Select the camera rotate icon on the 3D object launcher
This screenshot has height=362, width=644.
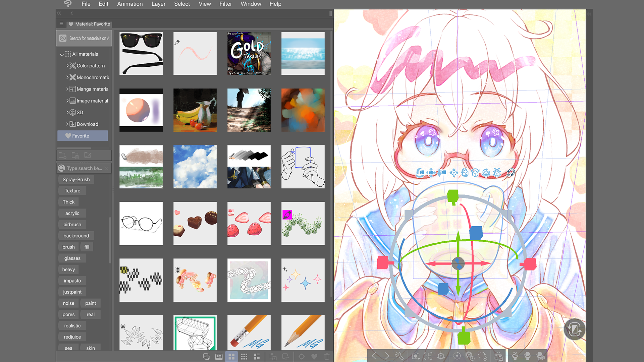click(x=420, y=173)
